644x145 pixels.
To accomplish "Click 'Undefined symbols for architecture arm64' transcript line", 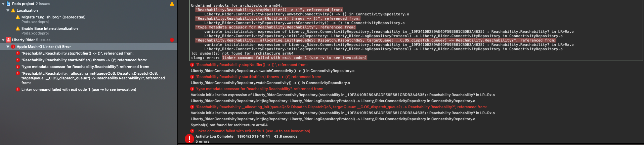I will coord(237,5).
